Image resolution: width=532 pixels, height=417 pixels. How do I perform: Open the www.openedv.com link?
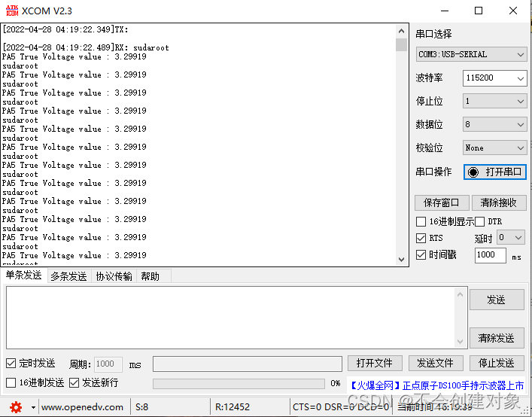coord(83,407)
